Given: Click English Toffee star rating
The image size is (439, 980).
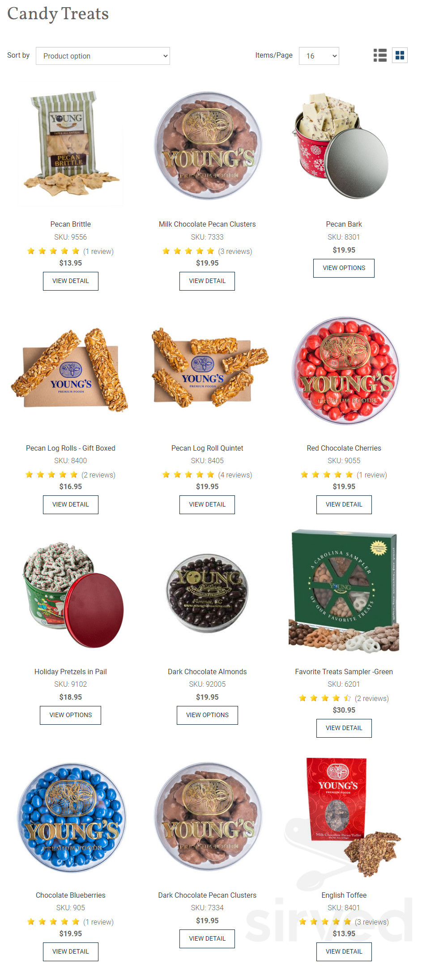Looking at the screenshot, I should 325,922.
